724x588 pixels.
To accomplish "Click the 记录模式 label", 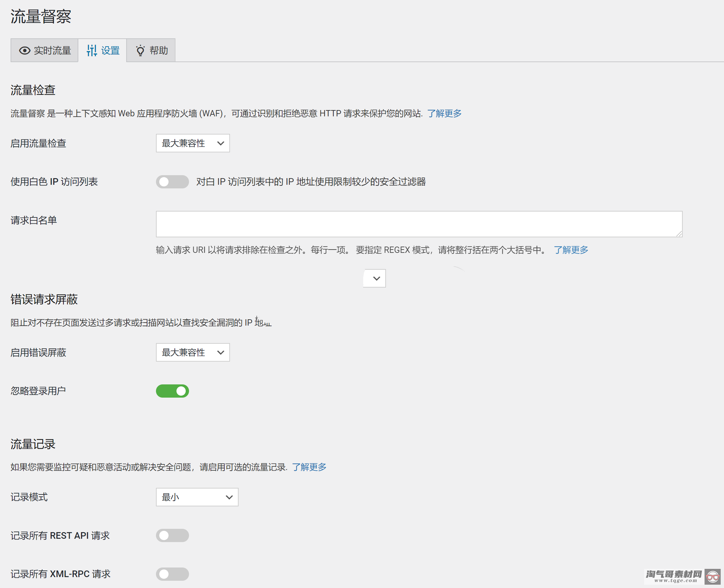I will (x=29, y=497).
